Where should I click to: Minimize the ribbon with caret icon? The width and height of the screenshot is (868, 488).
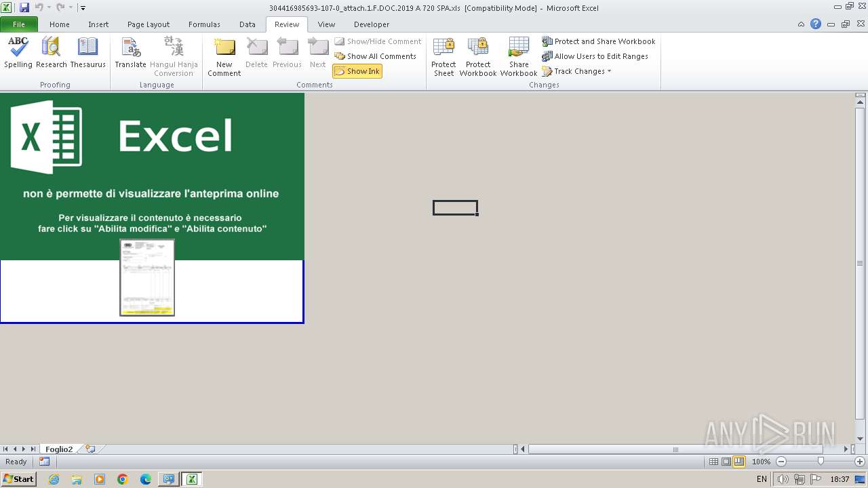pos(801,24)
